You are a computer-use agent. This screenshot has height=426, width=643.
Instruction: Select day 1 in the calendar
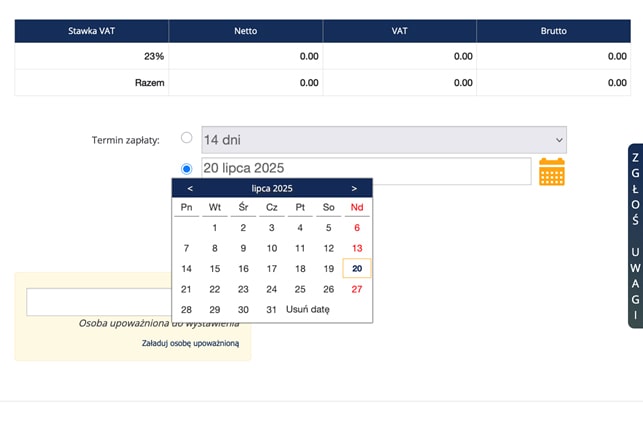click(214, 227)
